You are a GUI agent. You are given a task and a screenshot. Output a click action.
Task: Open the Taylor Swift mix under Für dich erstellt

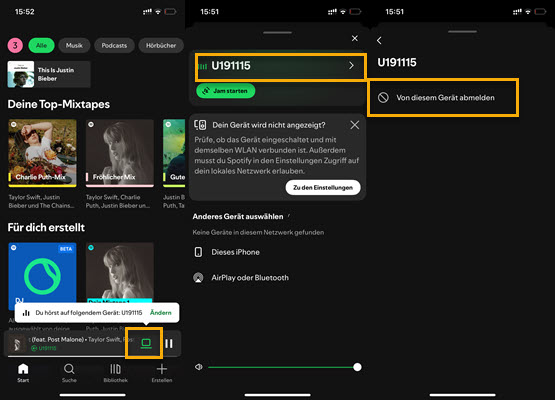120,273
